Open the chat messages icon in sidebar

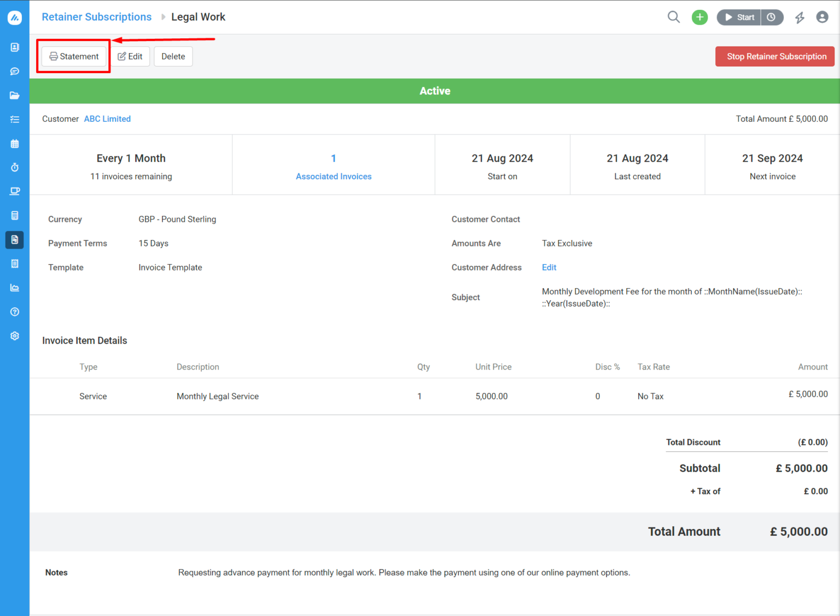[15, 71]
